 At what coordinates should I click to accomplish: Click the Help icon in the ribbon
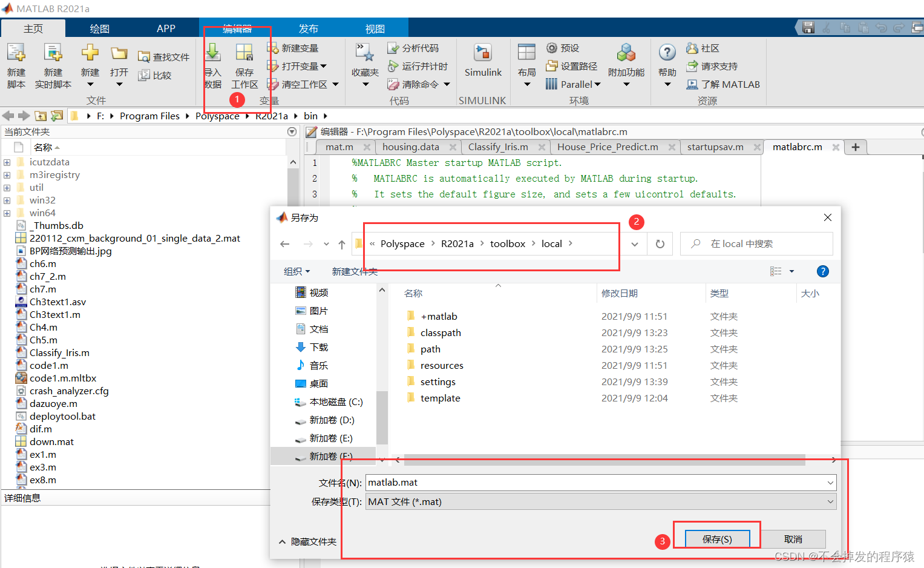tap(666, 64)
